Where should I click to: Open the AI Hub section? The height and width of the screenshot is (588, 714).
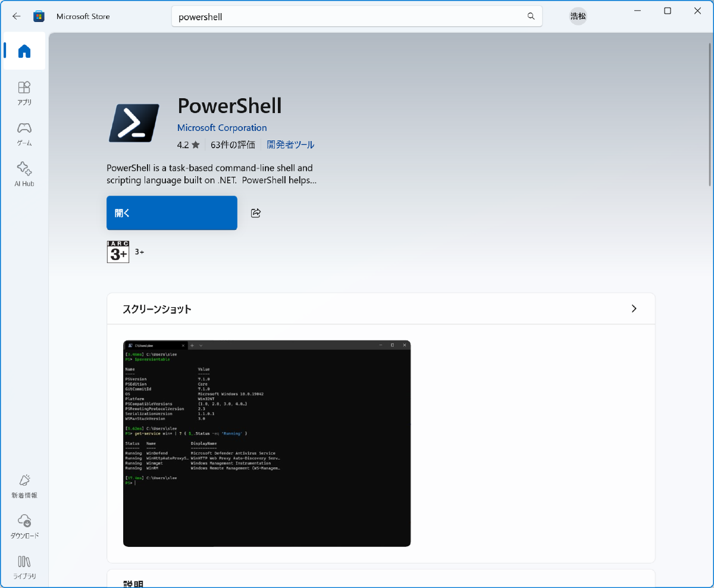[24, 174]
